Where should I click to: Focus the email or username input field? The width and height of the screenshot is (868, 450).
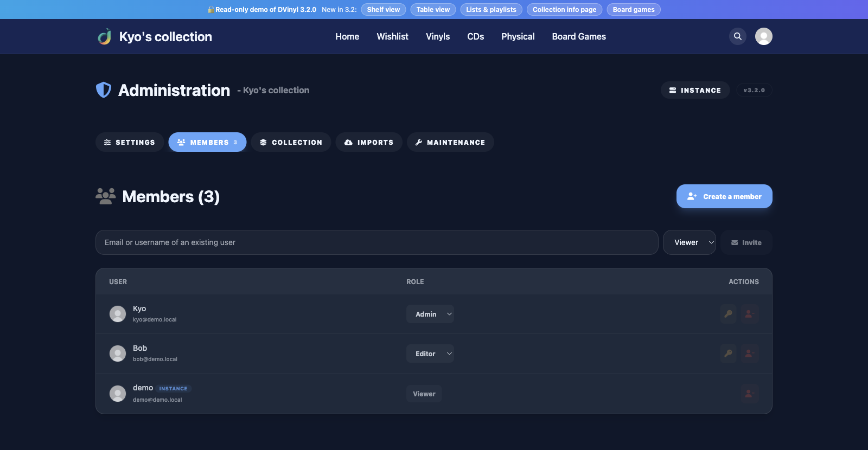377,242
